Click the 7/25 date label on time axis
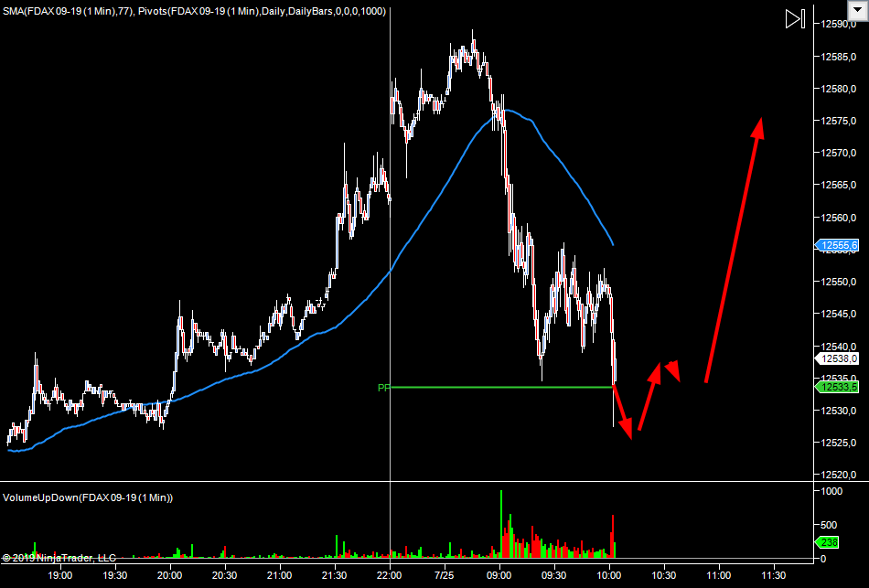The height and width of the screenshot is (588, 869). 445,575
